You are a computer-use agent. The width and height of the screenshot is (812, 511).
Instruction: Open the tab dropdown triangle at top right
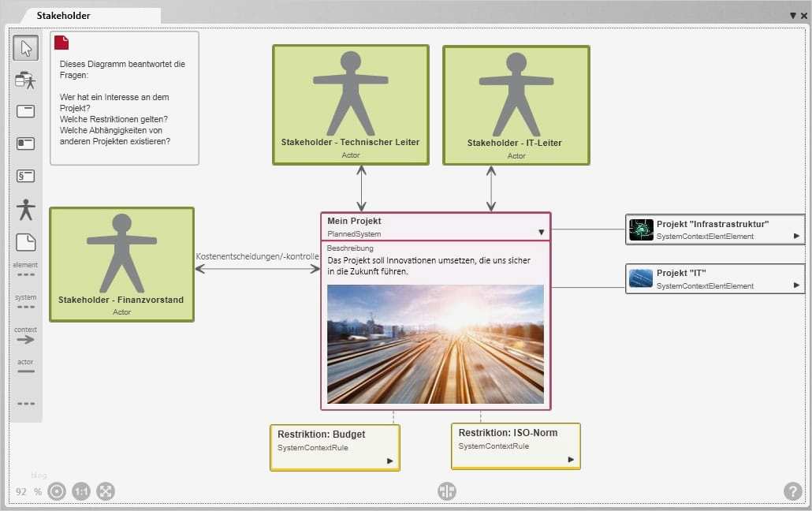793,16
